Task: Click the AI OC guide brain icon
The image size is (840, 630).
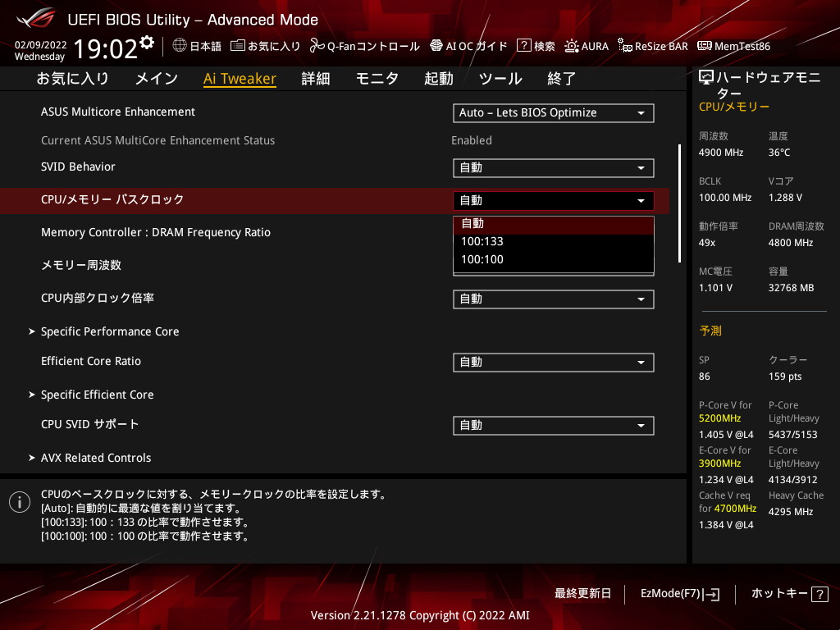Action: (436, 46)
